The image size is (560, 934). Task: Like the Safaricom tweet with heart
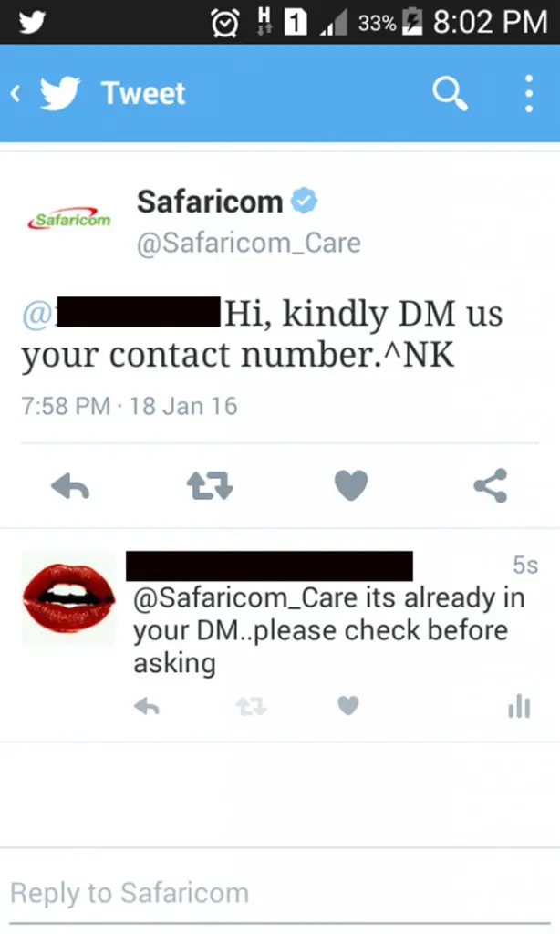coord(351,485)
